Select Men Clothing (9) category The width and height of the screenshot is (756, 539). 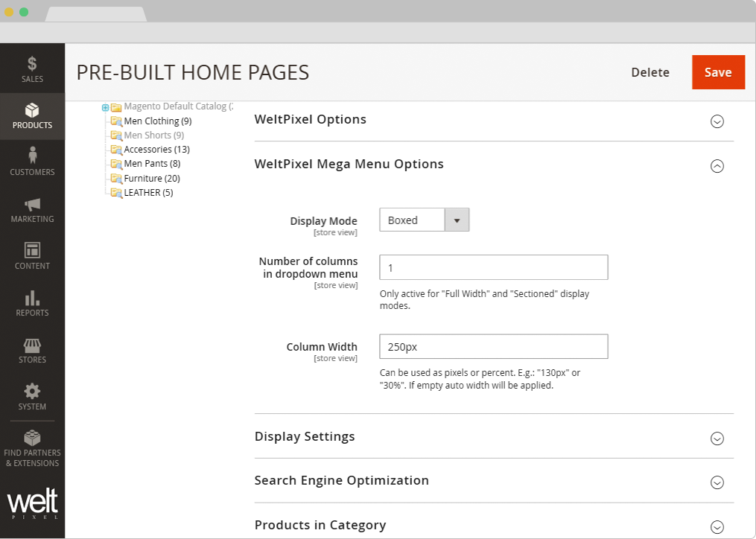[157, 121]
